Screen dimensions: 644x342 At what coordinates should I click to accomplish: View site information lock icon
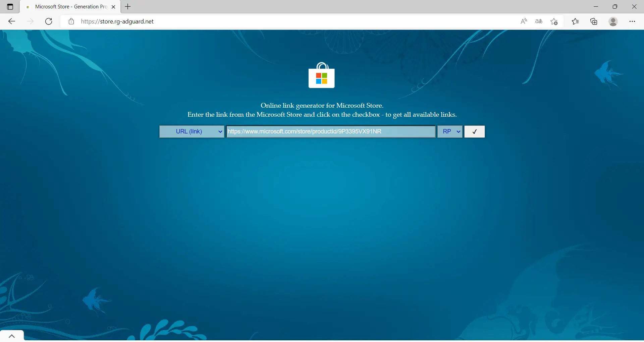71,21
